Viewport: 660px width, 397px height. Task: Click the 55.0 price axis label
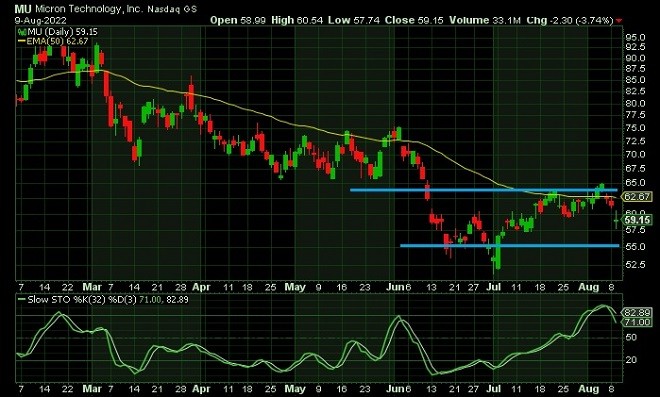pos(636,246)
